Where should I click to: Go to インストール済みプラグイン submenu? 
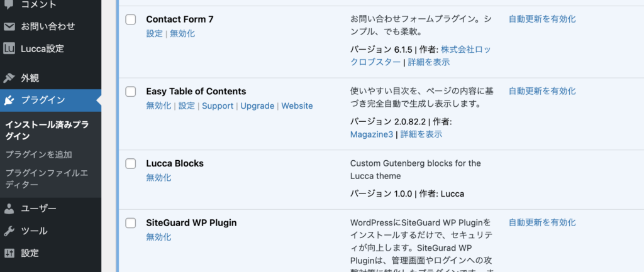pos(47,130)
